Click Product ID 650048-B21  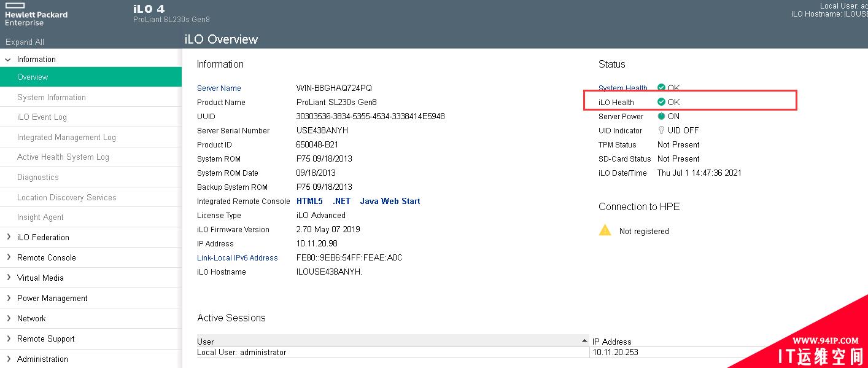click(317, 144)
